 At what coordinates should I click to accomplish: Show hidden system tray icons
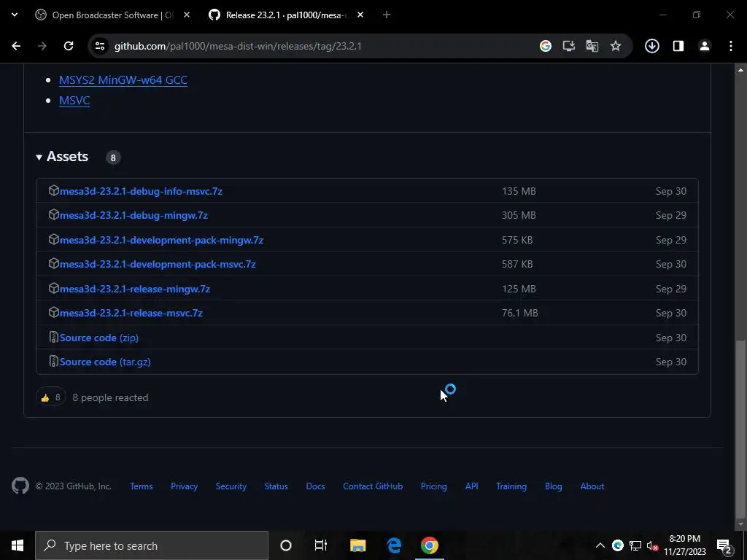tap(600, 545)
